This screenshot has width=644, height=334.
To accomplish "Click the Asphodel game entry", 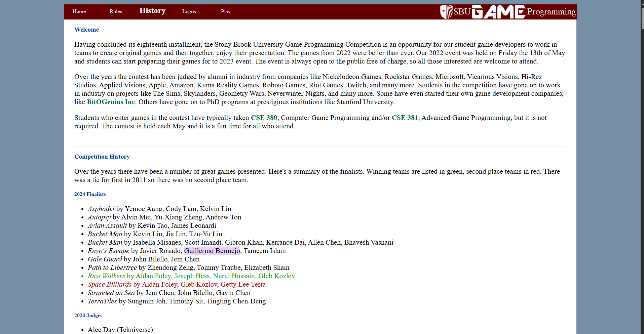I will coord(101,209).
